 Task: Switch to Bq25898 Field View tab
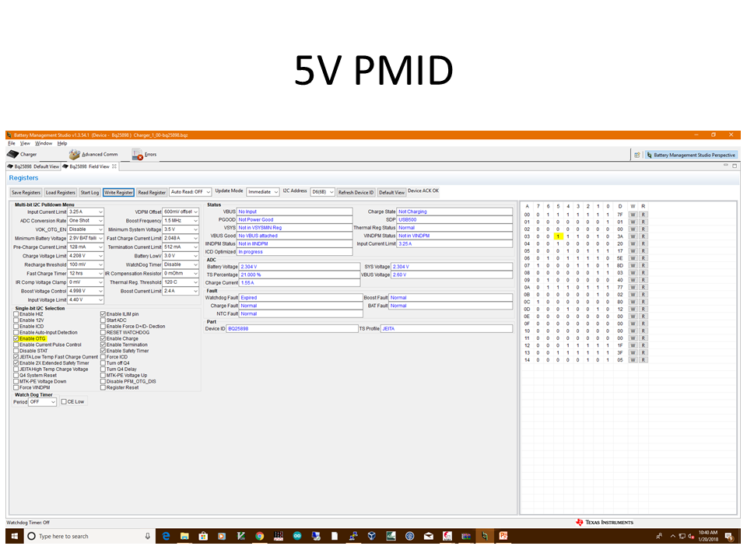coord(89,166)
